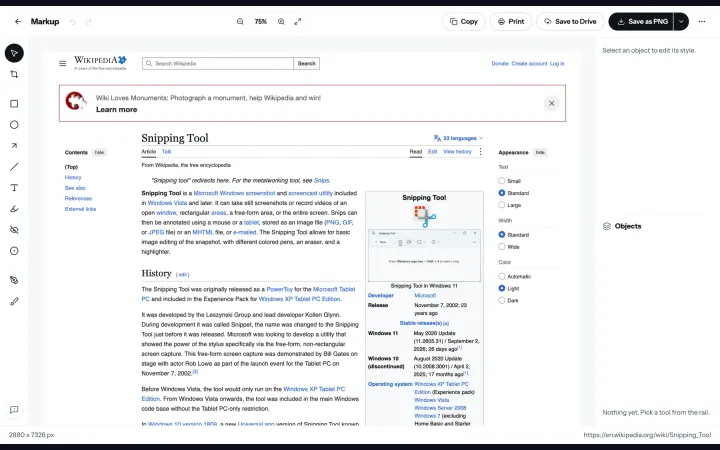Click the Learn more banner link
Image resolution: width=720 pixels, height=450 pixels.
point(117,109)
